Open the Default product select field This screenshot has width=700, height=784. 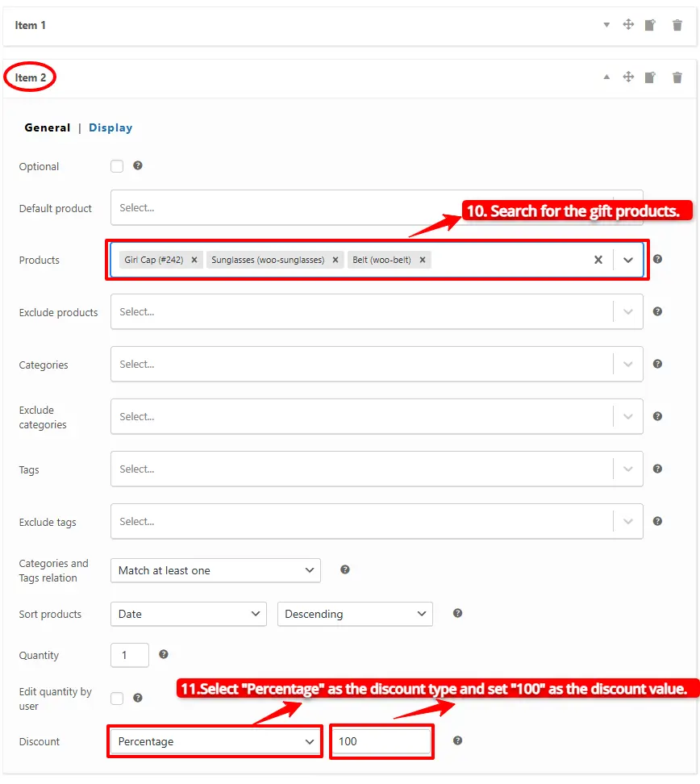point(377,207)
